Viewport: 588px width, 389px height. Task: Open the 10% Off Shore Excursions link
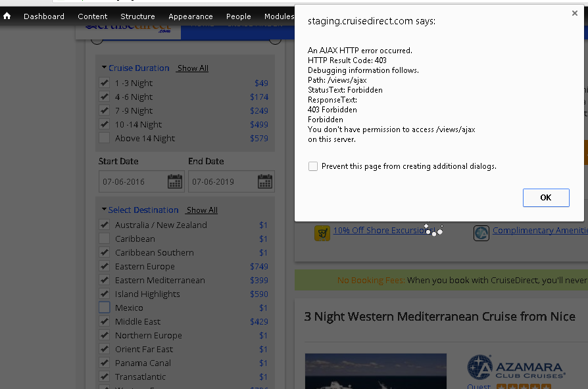point(384,230)
